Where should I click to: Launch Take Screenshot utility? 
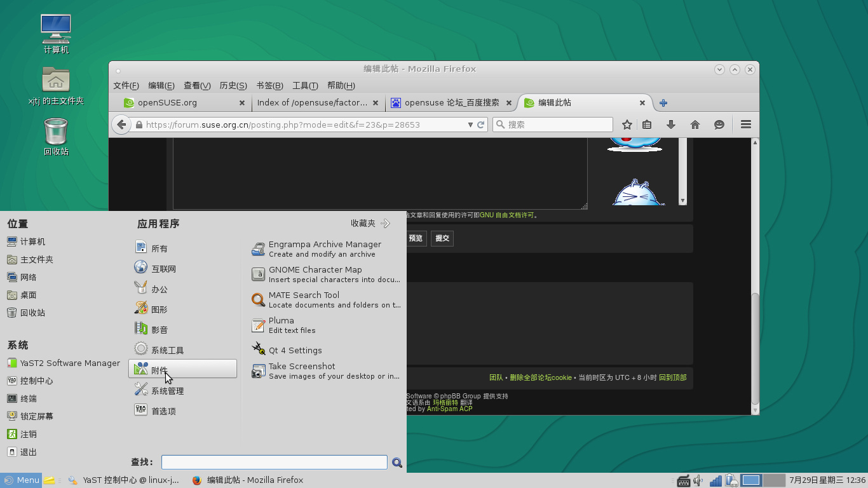point(326,371)
